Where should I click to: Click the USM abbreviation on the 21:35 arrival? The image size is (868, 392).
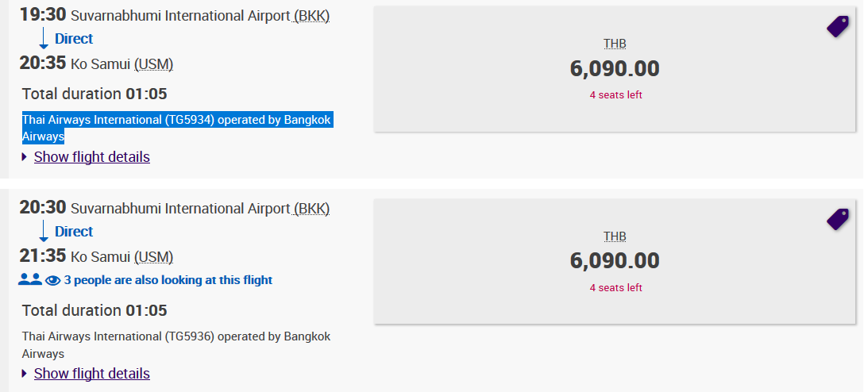[154, 257]
